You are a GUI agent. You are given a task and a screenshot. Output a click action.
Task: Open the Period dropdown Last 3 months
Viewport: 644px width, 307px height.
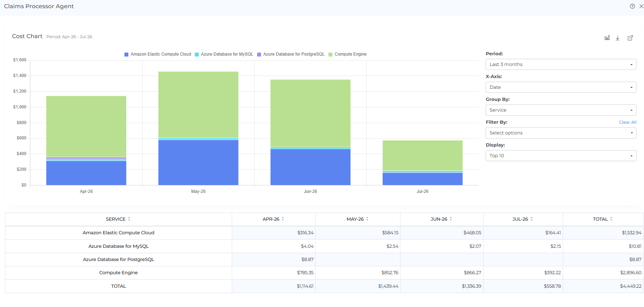pyautogui.click(x=561, y=65)
